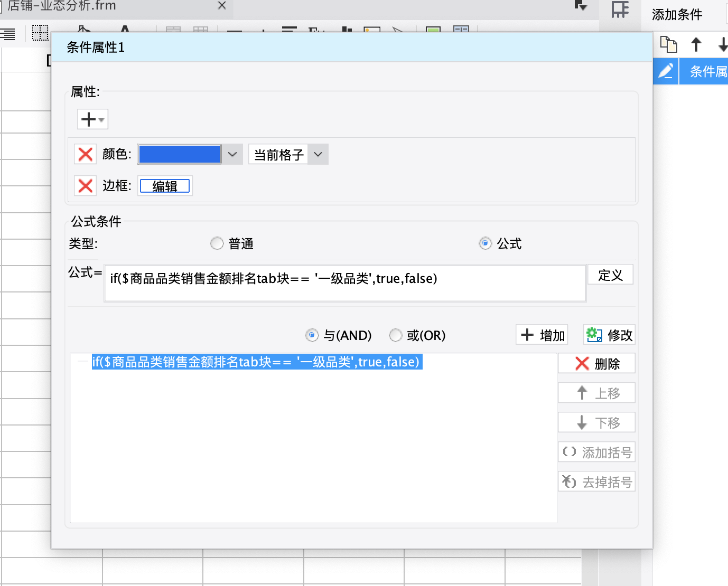
Task: Click the pencil edit icon beside 条件属
Action: (x=666, y=71)
